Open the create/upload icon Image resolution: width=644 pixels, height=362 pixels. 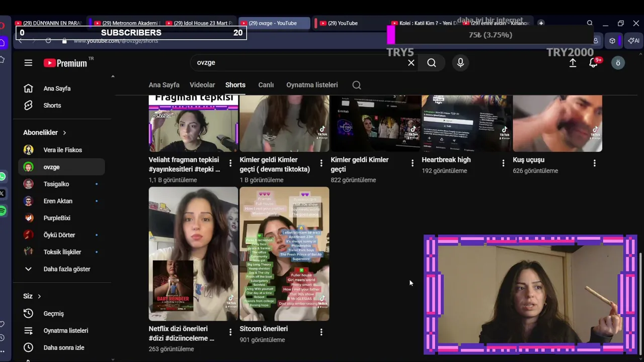coord(573,63)
